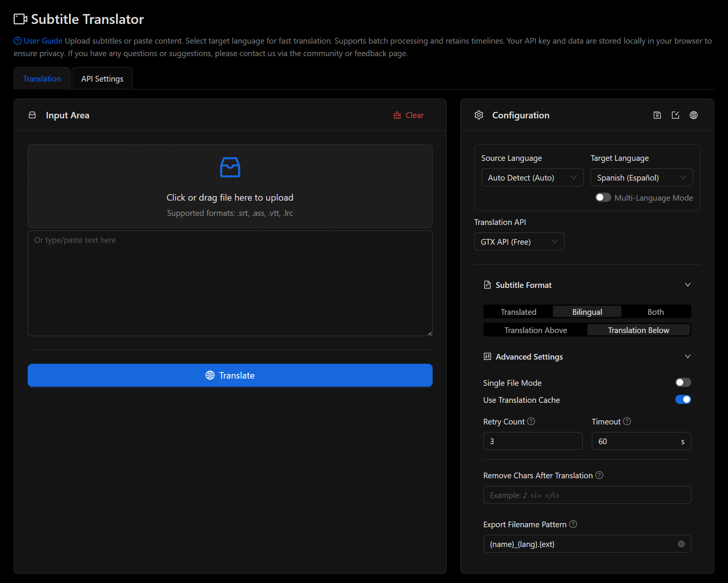Switch to the API Settings tab
The image size is (728, 583).
pyautogui.click(x=102, y=78)
